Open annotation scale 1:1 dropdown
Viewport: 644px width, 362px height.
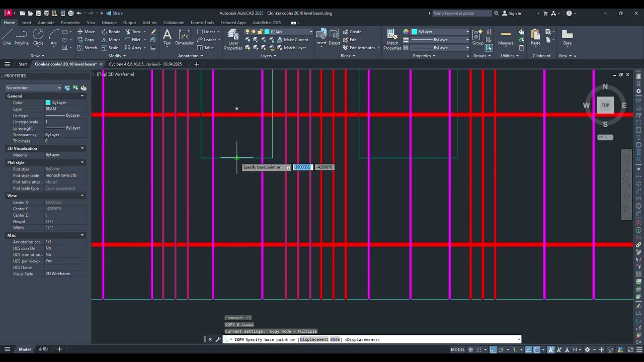point(576,349)
